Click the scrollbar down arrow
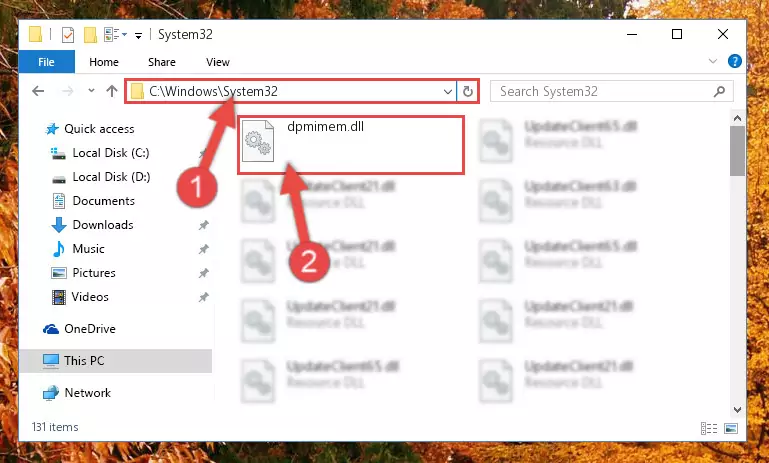Viewport: 769px width, 463px height. click(x=737, y=410)
